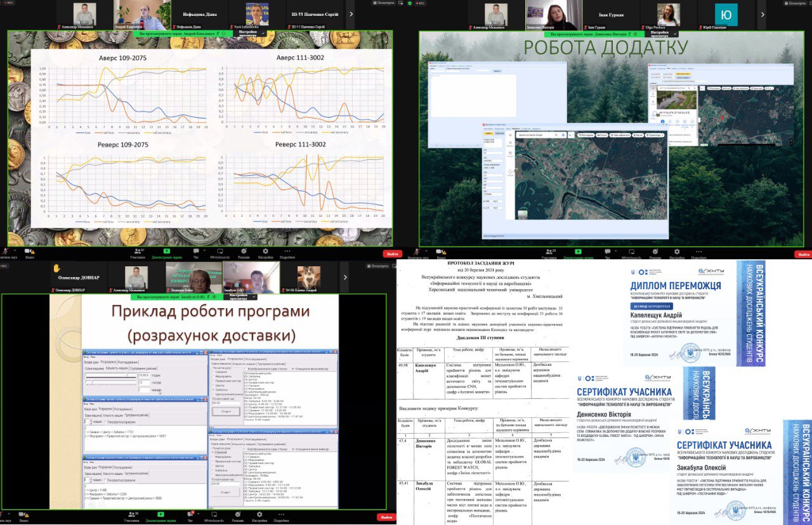The width and height of the screenshot is (812, 525).
Task: Open Настройки in the coin charts Zoom window
Action: point(265,254)
